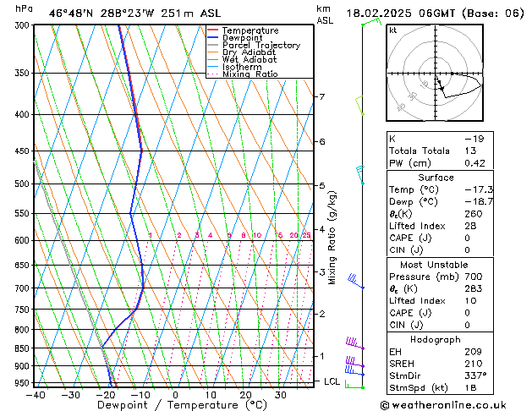532x411 pixels.
Task: Click the EH value 209
Action: coord(474,352)
